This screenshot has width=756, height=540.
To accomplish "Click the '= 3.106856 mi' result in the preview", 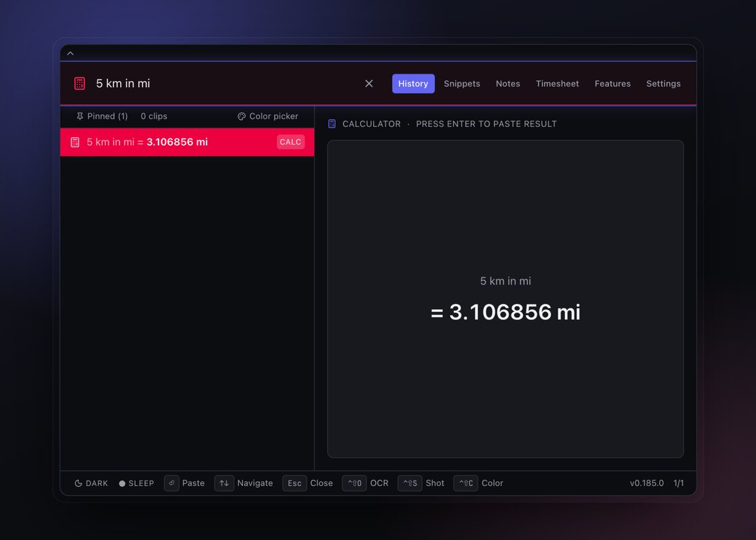I will [x=506, y=312].
